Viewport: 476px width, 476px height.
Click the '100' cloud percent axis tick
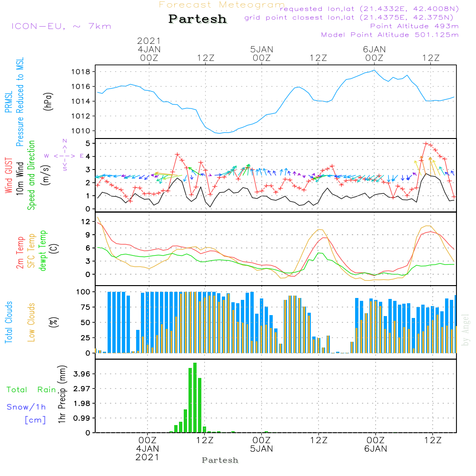(x=83, y=292)
